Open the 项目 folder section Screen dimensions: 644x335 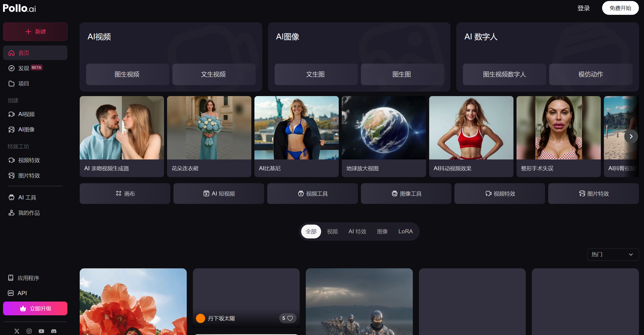pyautogui.click(x=24, y=84)
